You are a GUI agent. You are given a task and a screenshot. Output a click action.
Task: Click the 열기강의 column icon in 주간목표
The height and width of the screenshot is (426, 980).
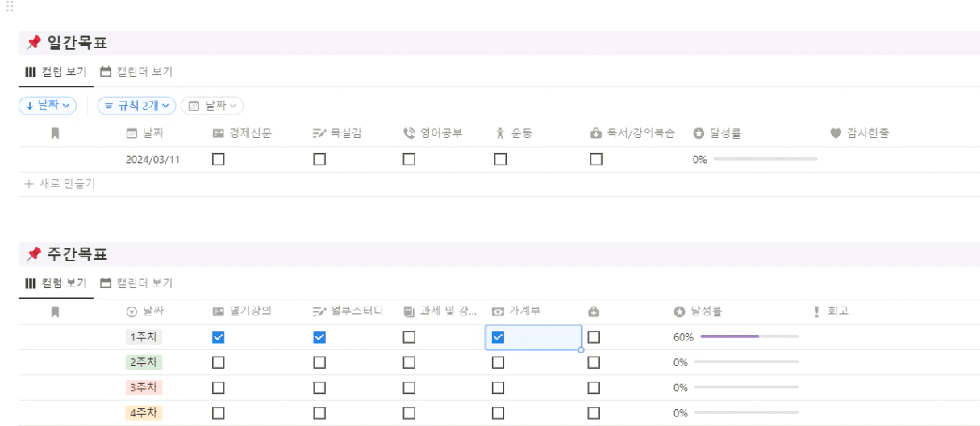coord(218,311)
